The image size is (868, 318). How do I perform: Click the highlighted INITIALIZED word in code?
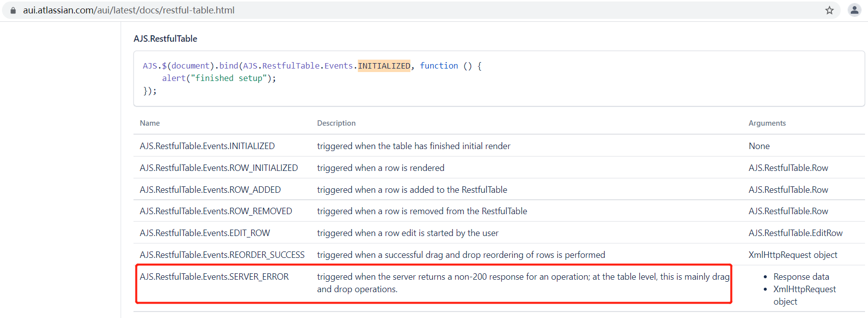[384, 66]
